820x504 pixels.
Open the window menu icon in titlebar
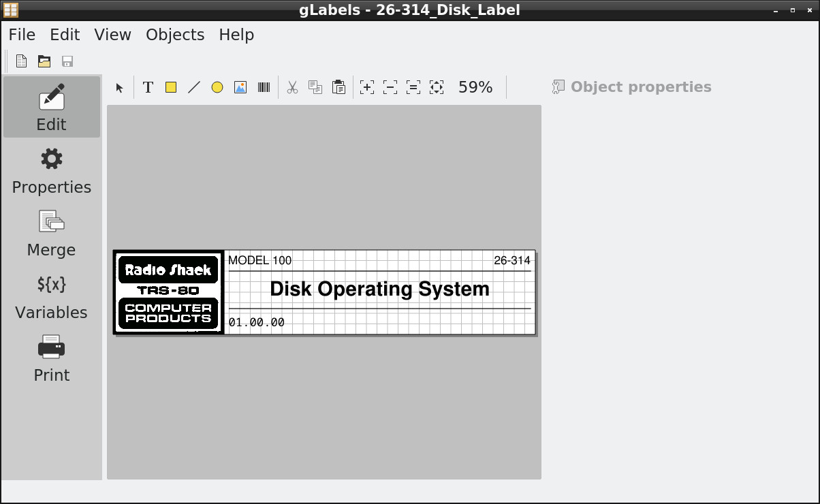[x=10, y=10]
